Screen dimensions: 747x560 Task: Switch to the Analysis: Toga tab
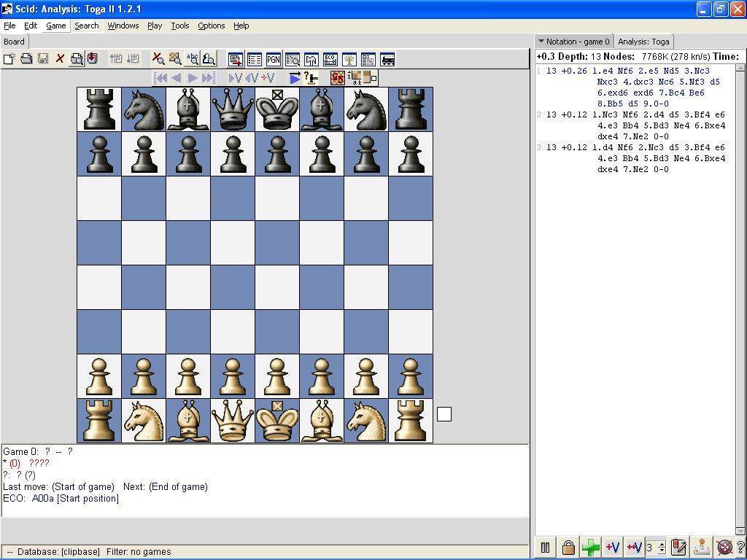(x=644, y=42)
